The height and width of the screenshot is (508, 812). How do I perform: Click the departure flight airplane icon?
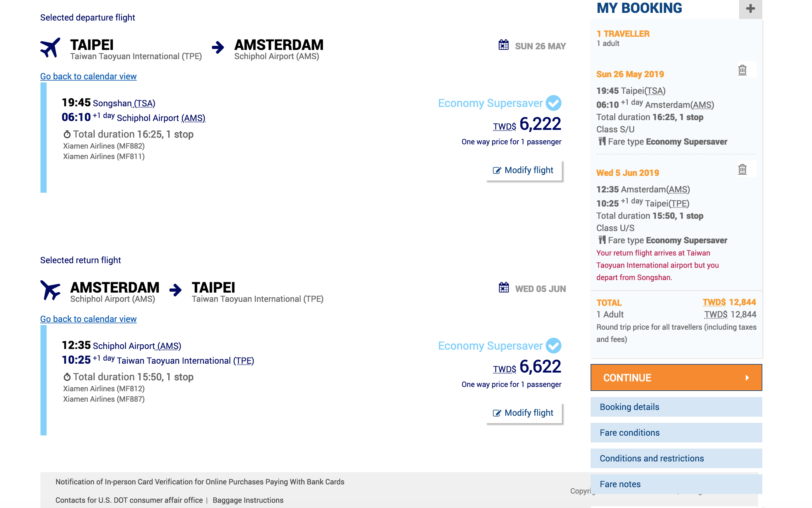pyautogui.click(x=50, y=47)
